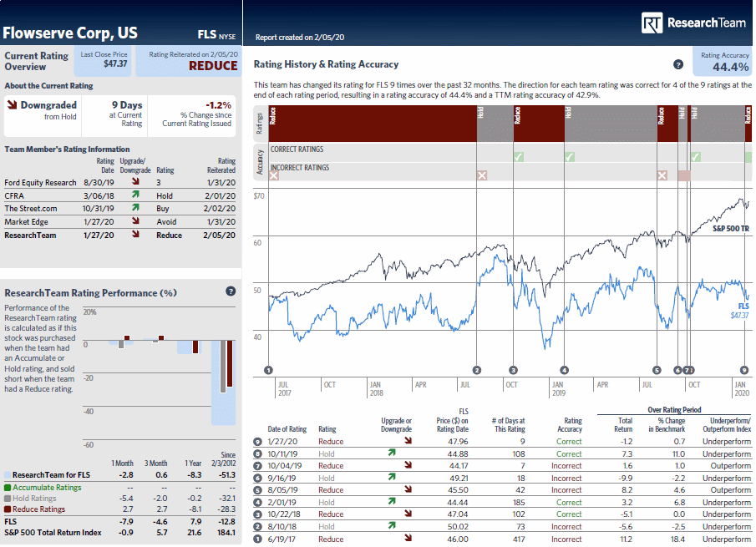Click the downgrade arrow in the 10/04/19 row

point(408,464)
